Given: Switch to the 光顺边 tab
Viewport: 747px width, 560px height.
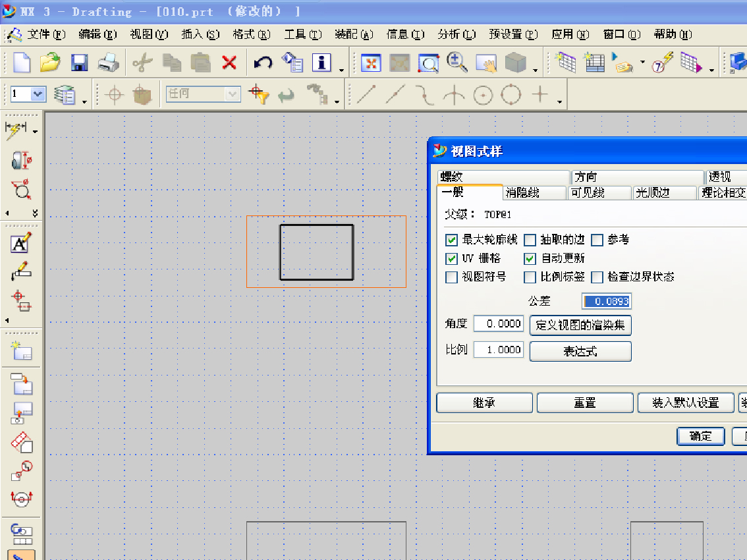Looking at the screenshot, I should 665,192.
